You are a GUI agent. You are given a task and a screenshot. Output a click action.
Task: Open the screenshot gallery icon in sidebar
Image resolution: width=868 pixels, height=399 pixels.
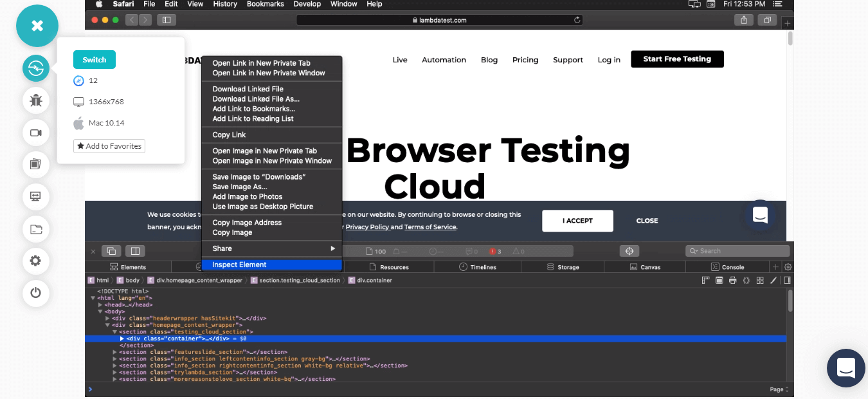[36, 164]
